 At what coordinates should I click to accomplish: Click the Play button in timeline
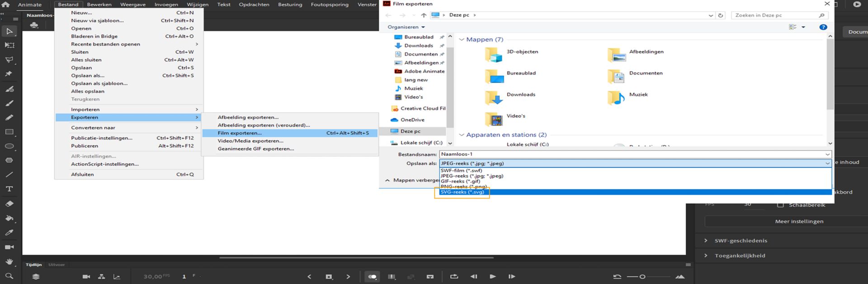click(493, 276)
